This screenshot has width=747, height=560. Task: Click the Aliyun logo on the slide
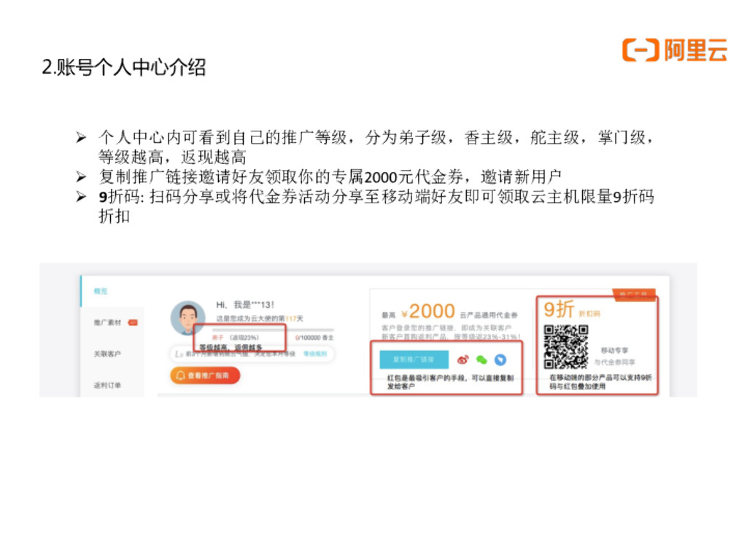coord(675,50)
